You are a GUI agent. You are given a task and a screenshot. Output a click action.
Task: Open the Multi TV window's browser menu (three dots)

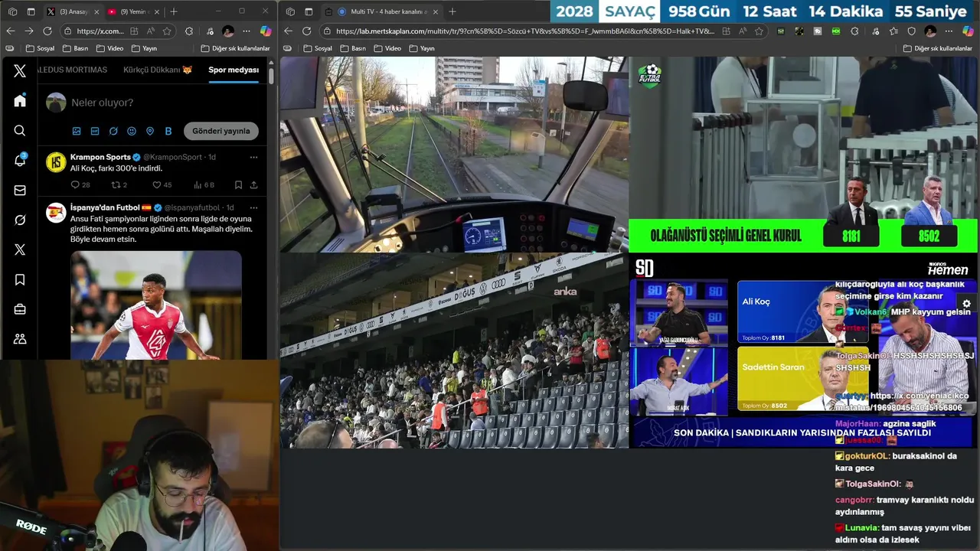pyautogui.click(x=949, y=31)
